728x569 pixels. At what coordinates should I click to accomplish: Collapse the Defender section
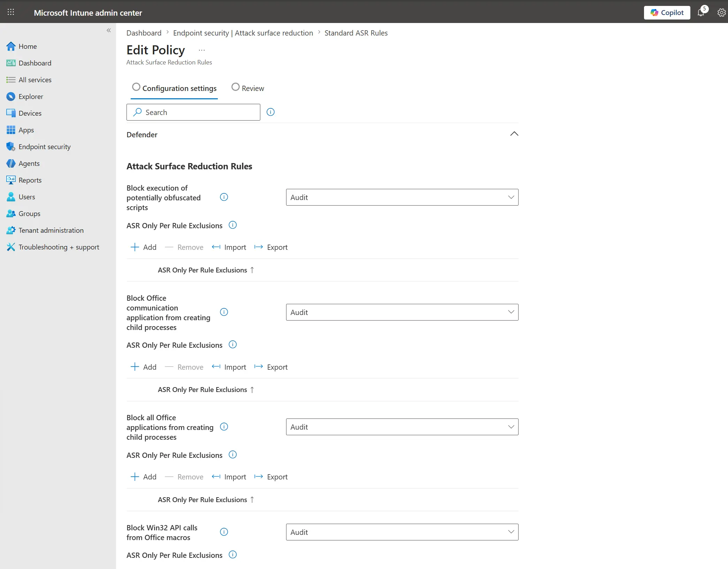point(514,134)
